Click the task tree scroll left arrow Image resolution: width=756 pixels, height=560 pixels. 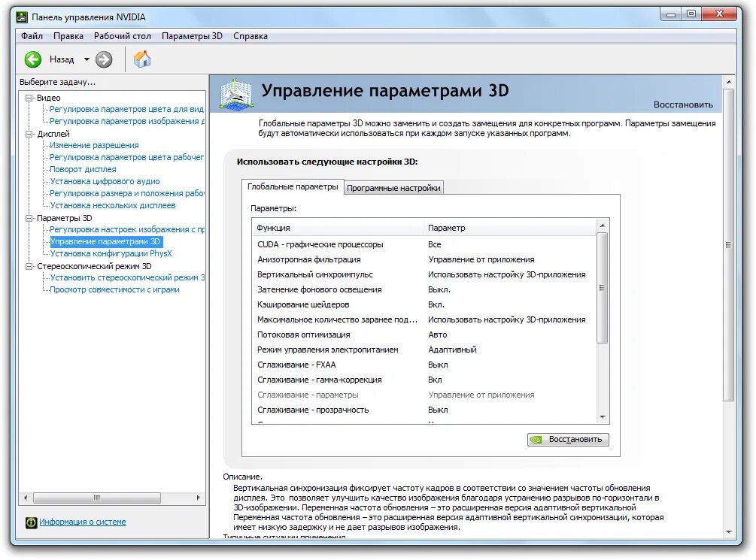click(26, 498)
